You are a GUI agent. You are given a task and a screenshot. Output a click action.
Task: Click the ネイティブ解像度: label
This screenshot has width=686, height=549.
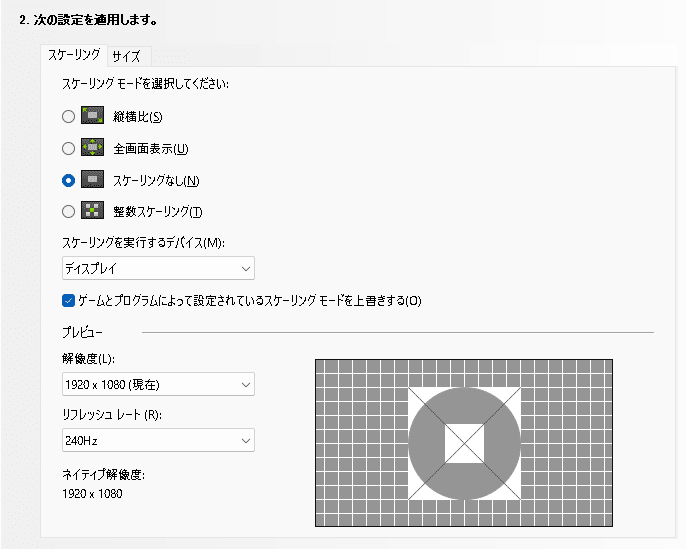pos(103,474)
